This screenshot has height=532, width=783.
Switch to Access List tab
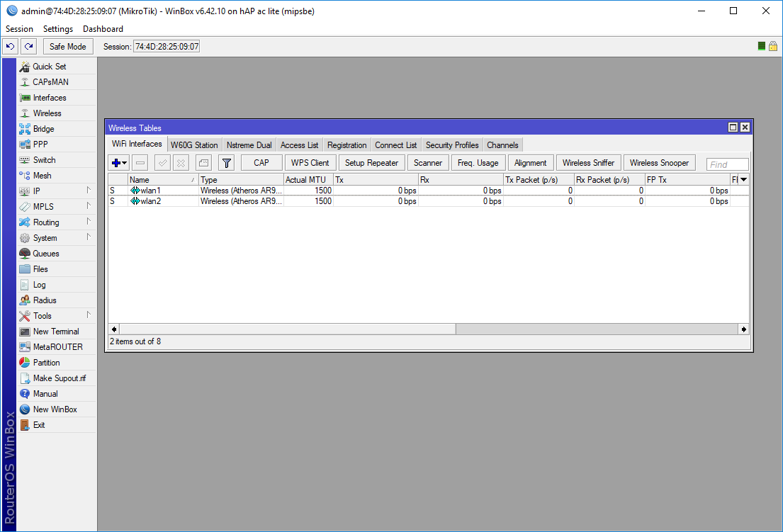pos(299,145)
